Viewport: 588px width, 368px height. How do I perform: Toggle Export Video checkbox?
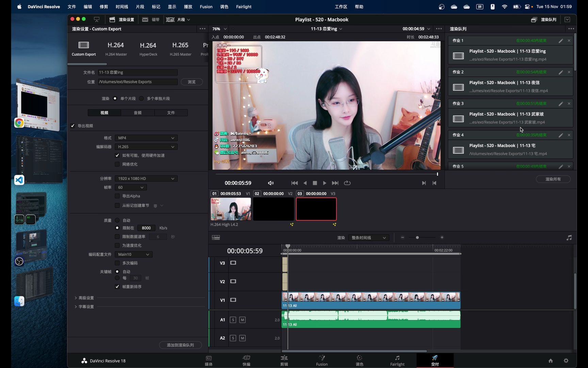click(x=72, y=126)
